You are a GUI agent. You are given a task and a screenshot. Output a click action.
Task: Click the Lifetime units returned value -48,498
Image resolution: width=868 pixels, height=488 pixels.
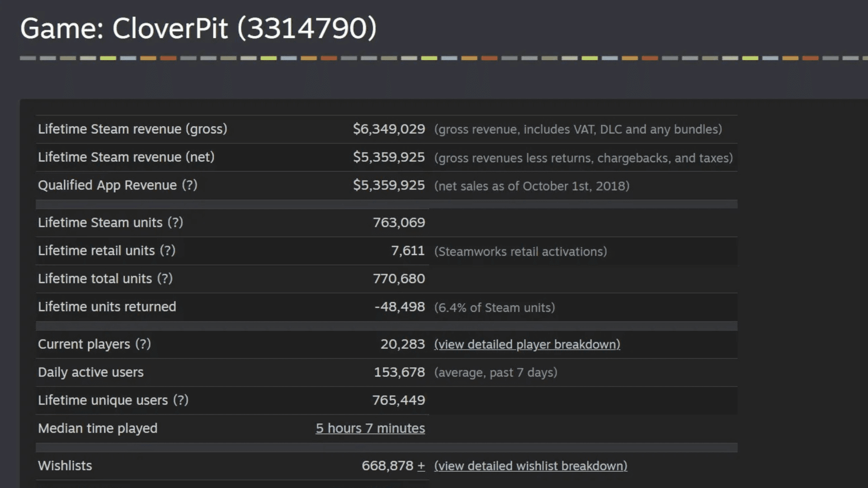click(x=400, y=307)
